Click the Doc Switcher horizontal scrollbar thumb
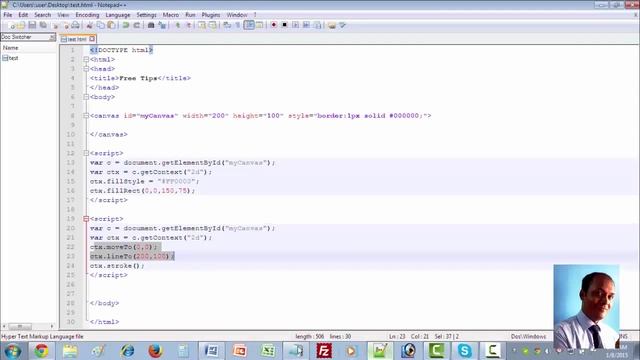The image size is (640, 360). coord(20,326)
